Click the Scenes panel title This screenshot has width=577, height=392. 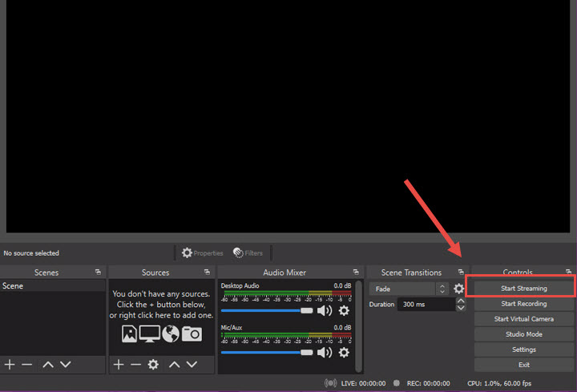pyautogui.click(x=46, y=273)
